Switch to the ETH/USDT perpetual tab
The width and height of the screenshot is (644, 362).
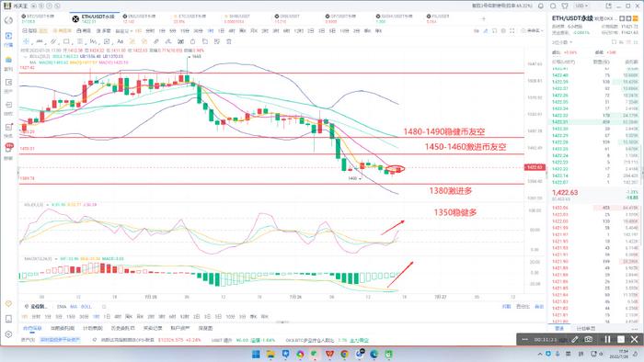point(94,18)
